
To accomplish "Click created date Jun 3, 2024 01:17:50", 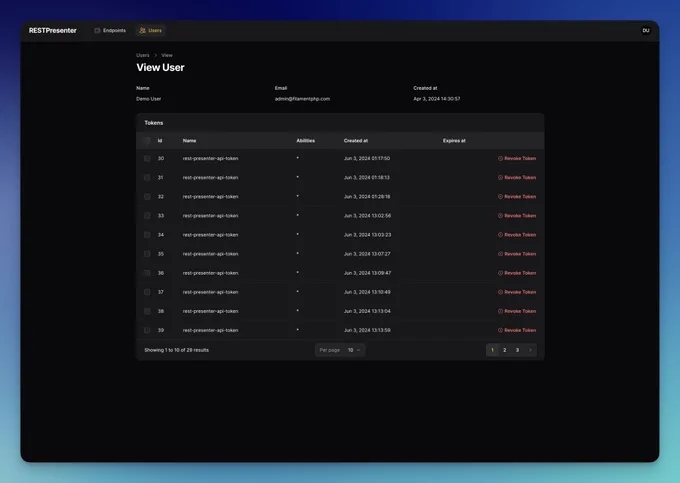I will [367, 158].
